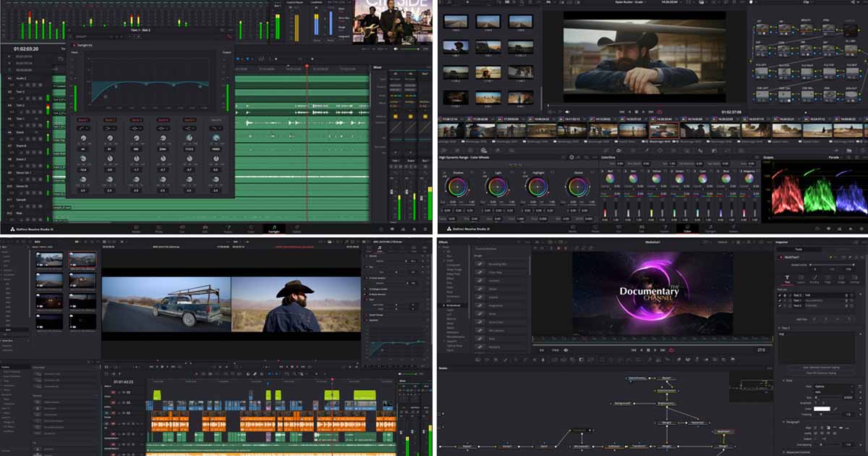This screenshot has width=868, height=456.
Task: Click Effects label atop Fusion effects panel
Action: click(x=443, y=242)
